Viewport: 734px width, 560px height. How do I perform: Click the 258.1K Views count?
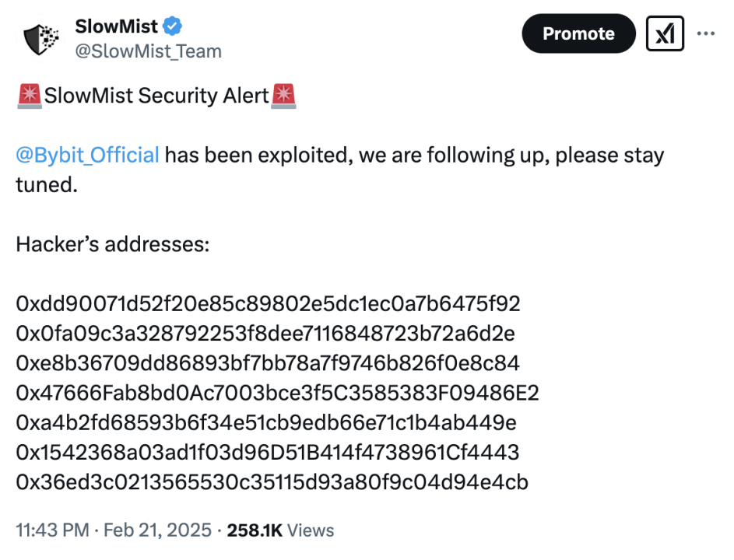tap(280, 530)
